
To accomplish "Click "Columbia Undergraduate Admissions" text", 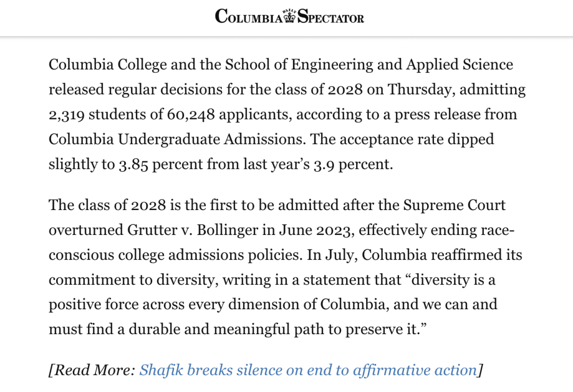I will pos(177,139).
